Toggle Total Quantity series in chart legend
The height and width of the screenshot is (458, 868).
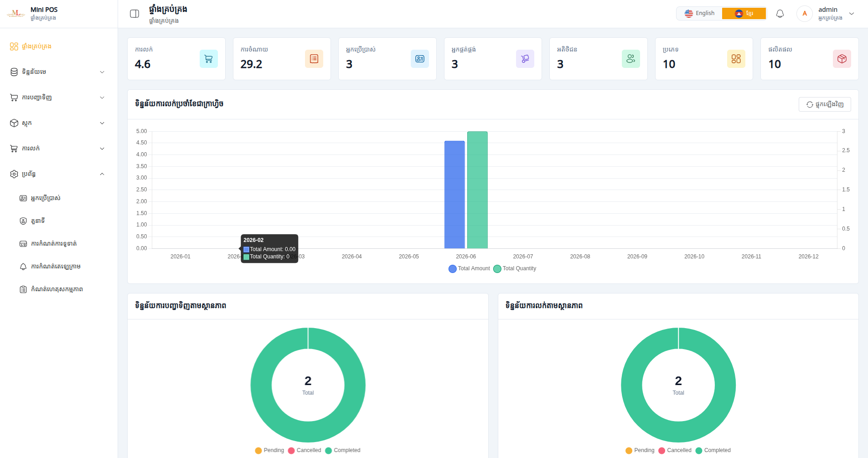tap(515, 268)
